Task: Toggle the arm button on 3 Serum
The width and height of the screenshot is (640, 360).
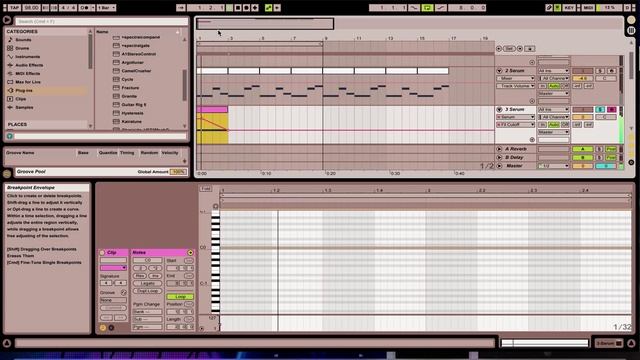Action: coord(611,109)
